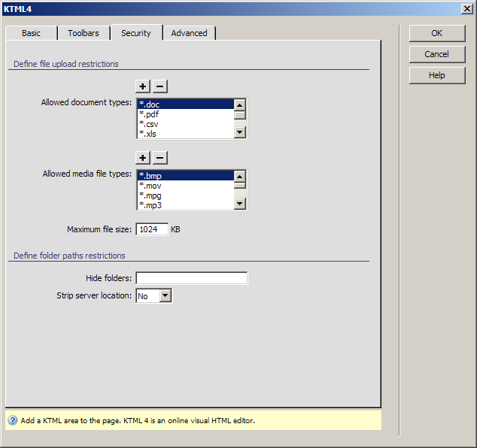
Task: Switch to the Basic tab
Action: tap(31, 33)
